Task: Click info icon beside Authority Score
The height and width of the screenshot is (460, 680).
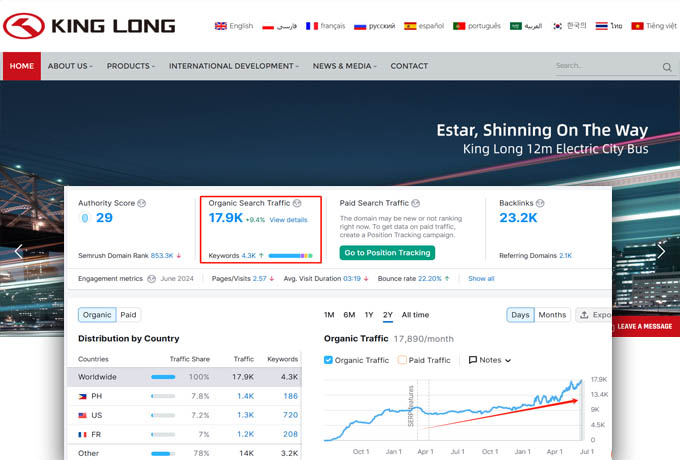Action: tap(141, 203)
